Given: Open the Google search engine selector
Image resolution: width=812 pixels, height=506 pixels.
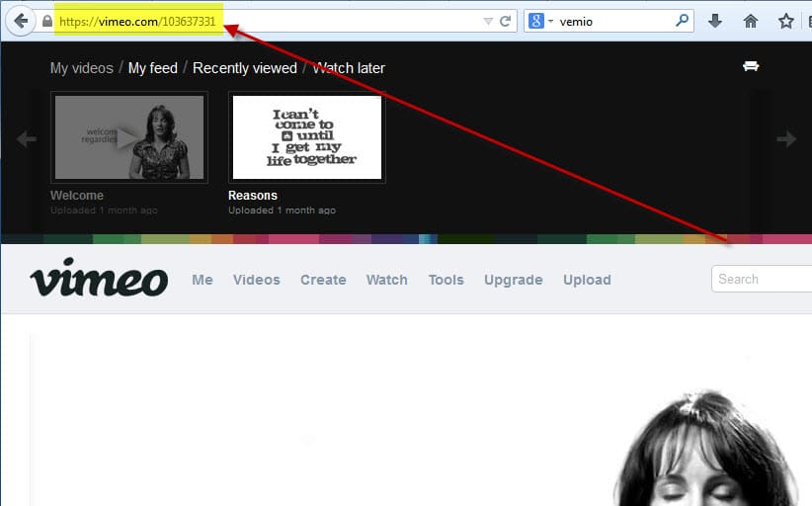Looking at the screenshot, I should (x=540, y=21).
